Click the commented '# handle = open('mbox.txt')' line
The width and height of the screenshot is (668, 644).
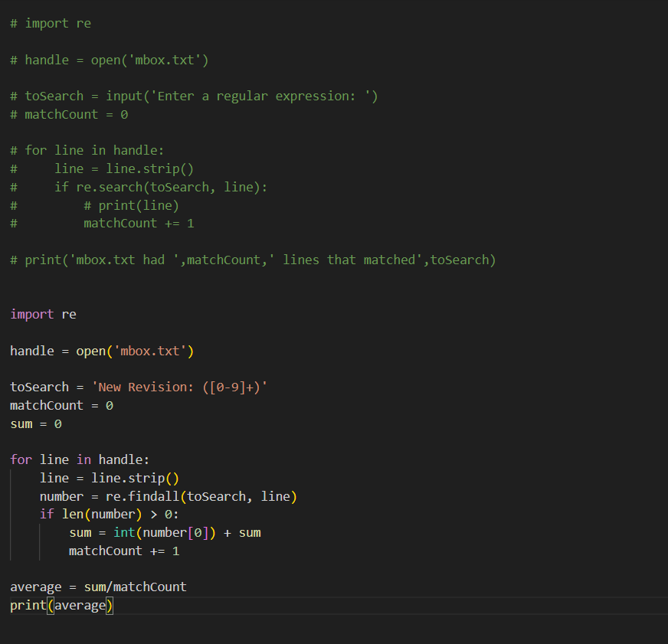click(109, 60)
